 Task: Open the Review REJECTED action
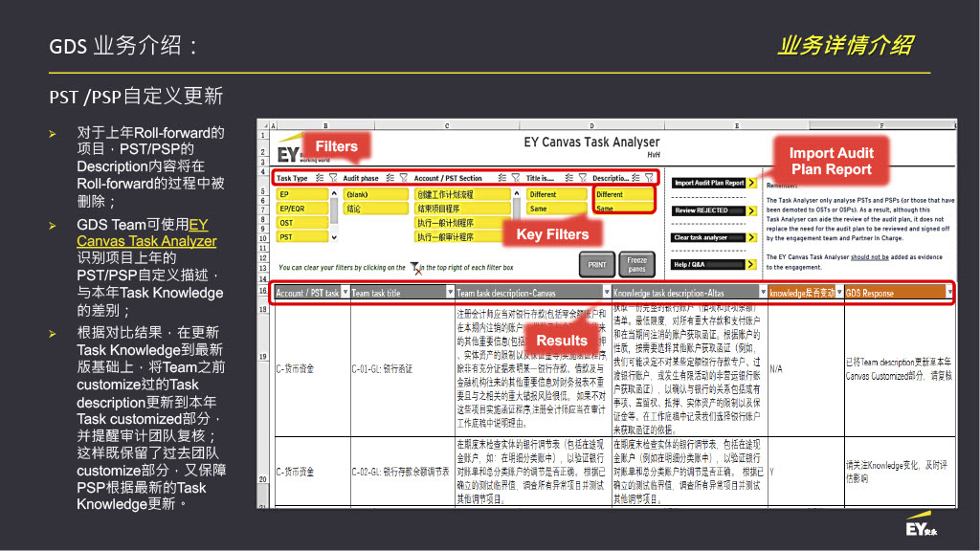pos(714,210)
